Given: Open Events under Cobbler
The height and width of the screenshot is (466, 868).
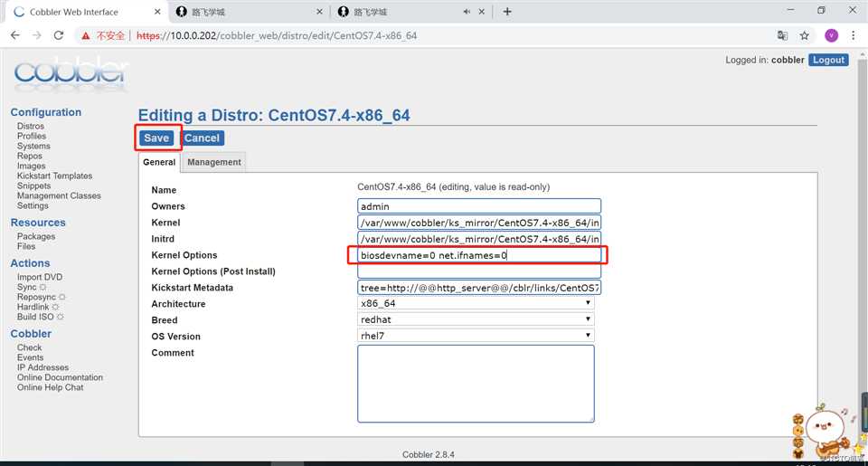Looking at the screenshot, I should 30,357.
